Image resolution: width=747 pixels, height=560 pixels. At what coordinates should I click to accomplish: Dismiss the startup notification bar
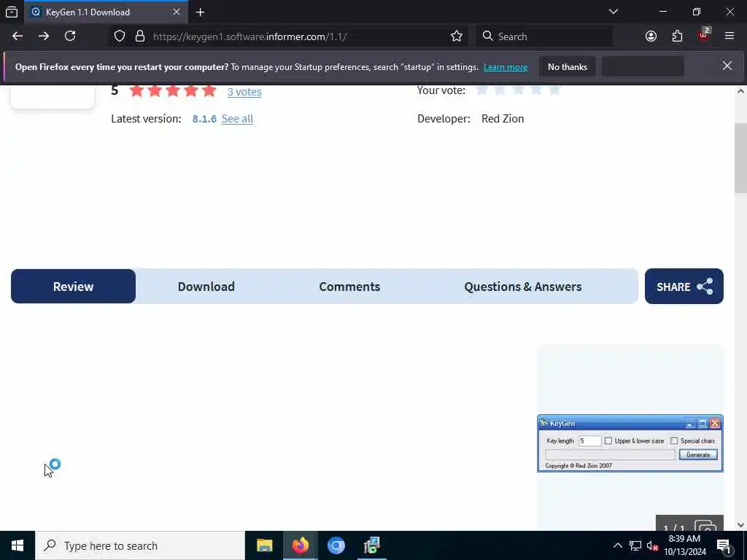(727, 66)
